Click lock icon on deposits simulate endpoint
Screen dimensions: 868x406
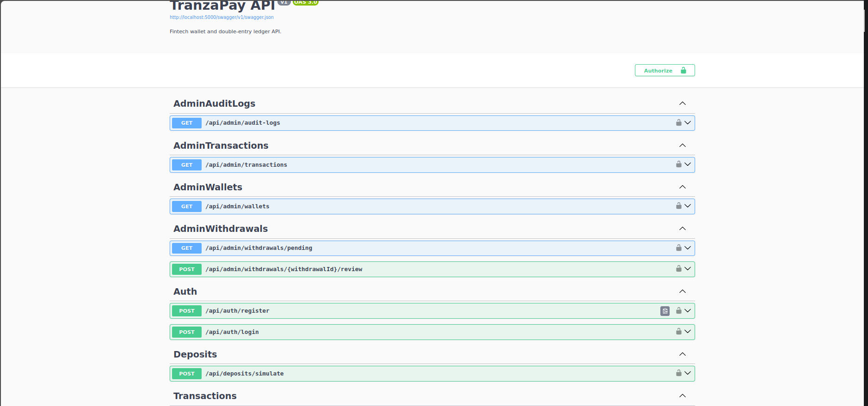[678, 373]
